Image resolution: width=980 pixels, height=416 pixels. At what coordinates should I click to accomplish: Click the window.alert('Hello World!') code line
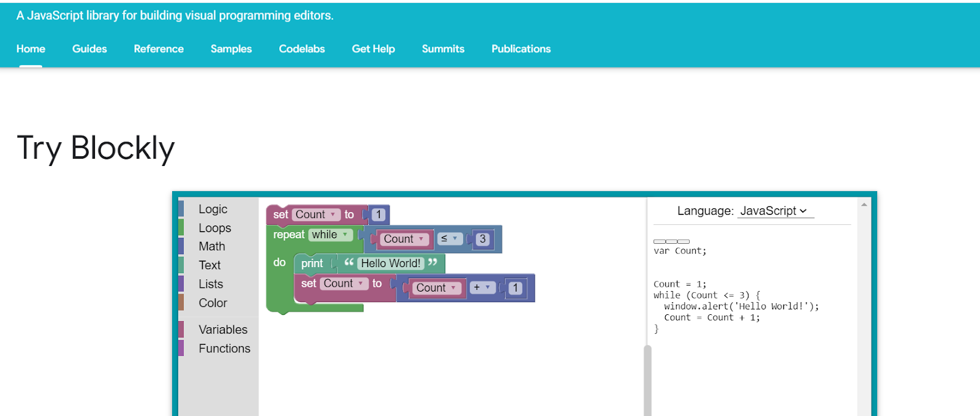(x=741, y=306)
